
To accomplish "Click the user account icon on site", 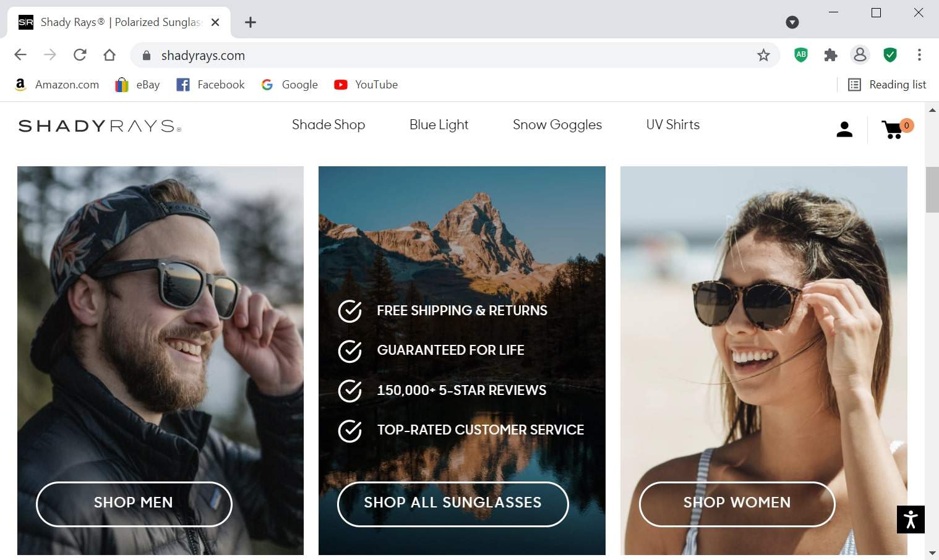I will [844, 129].
